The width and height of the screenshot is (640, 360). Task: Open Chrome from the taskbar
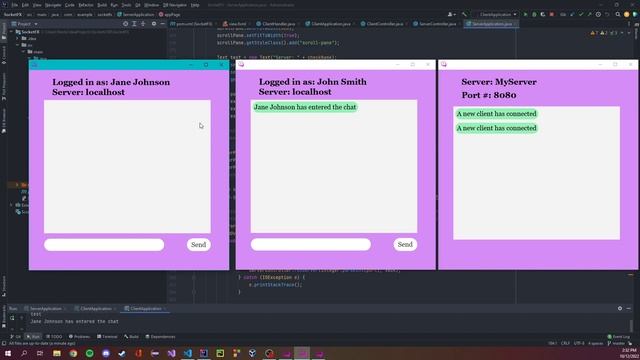coord(73,353)
